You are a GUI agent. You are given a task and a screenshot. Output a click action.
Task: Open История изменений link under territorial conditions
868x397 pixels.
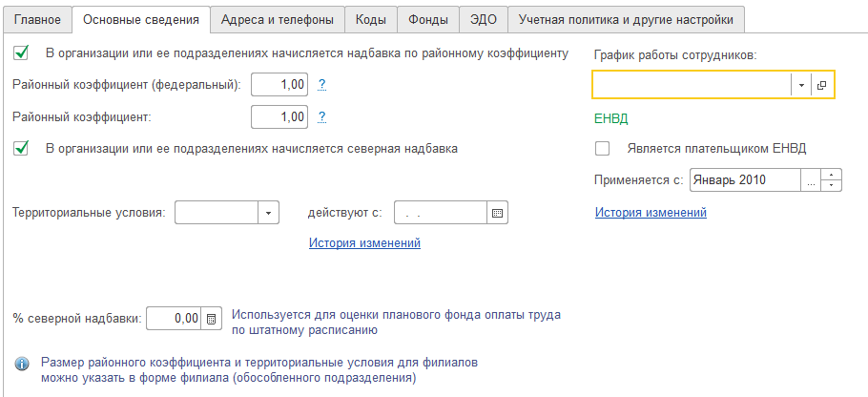click(x=364, y=243)
